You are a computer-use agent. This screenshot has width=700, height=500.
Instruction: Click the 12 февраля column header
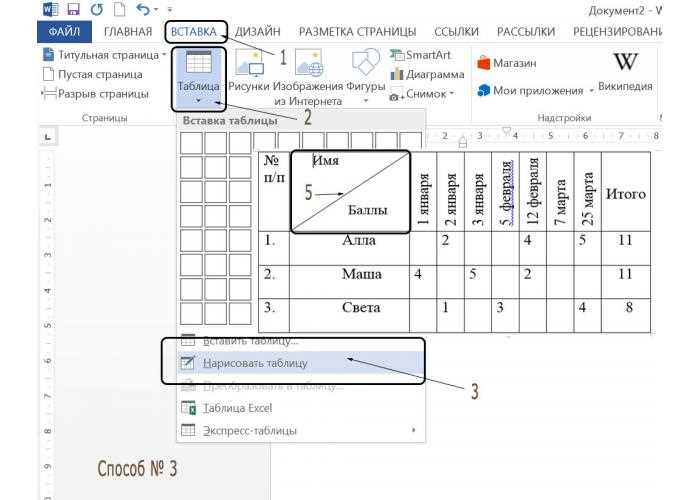533,192
